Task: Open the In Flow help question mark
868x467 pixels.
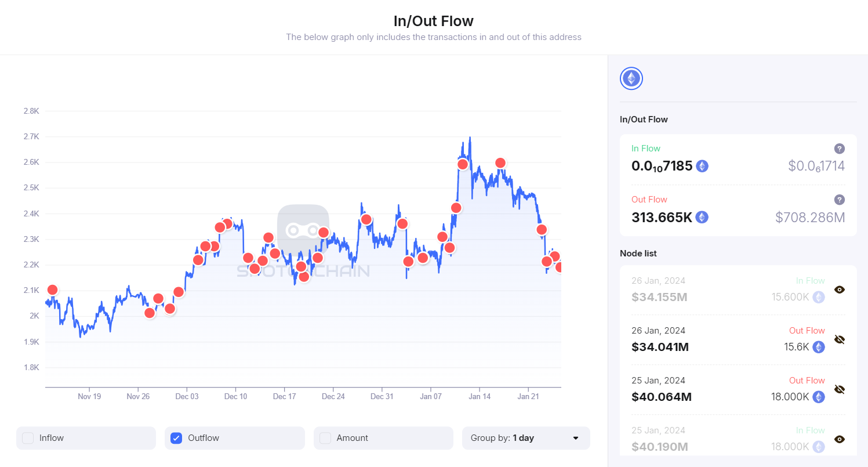Action: (840, 149)
